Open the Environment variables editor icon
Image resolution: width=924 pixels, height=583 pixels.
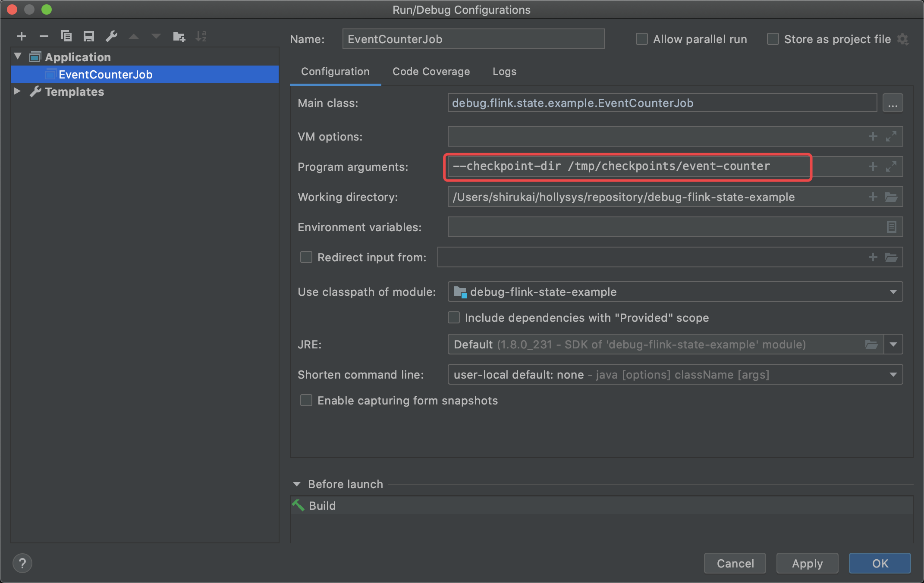(892, 227)
